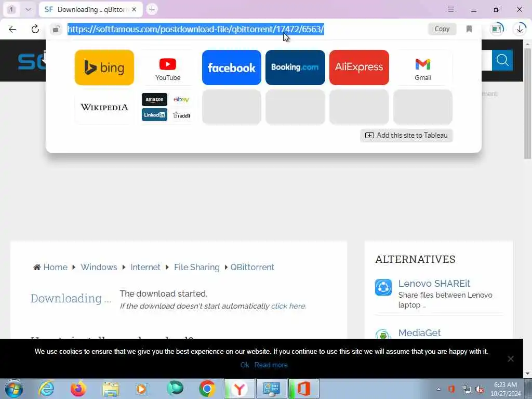The height and width of the screenshot is (399, 532).
Task: Click the muted volume tray icon
Action: click(x=480, y=390)
